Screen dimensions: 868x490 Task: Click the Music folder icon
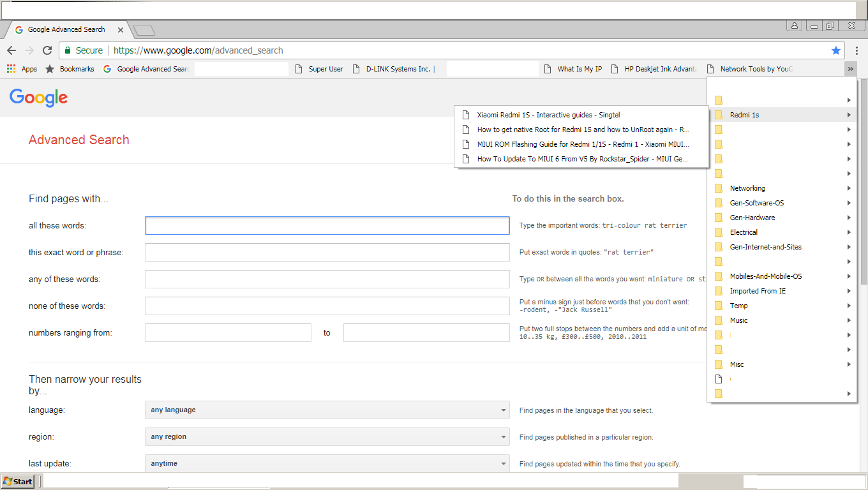pos(718,320)
